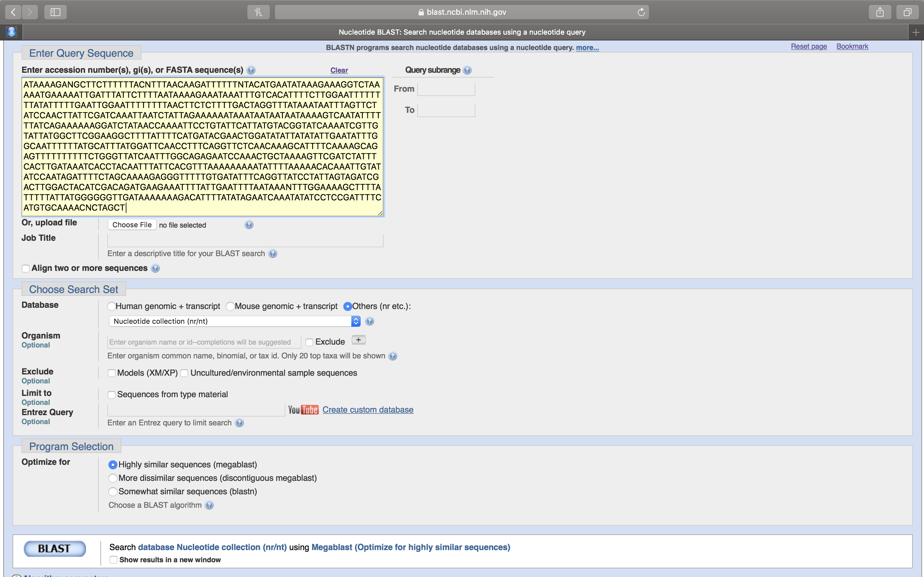Click the BLAST submit button
This screenshot has height=577, width=924.
(x=55, y=548)
